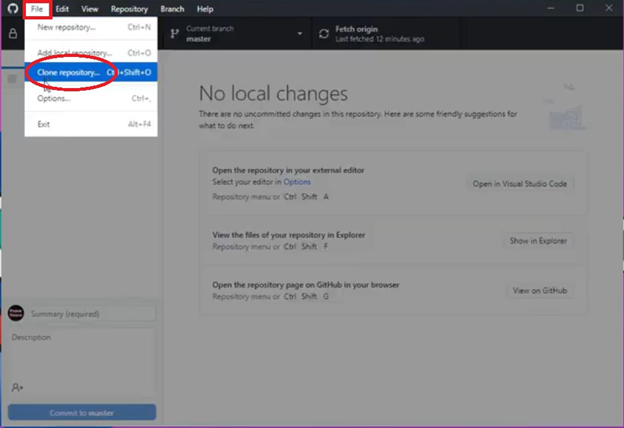
Task: Choose New repository... from File menu
Action: click(x=91, y=27)
